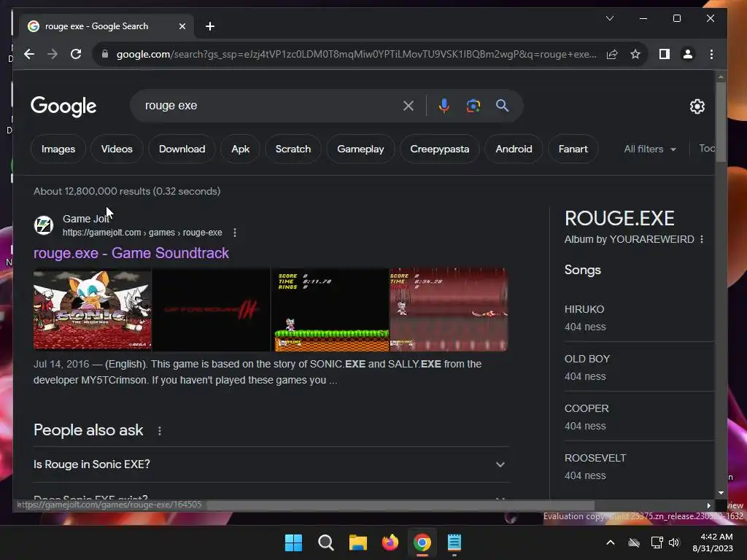Share this page from address bar
This screenshot has height=560, width=747.
coord(612,54)
